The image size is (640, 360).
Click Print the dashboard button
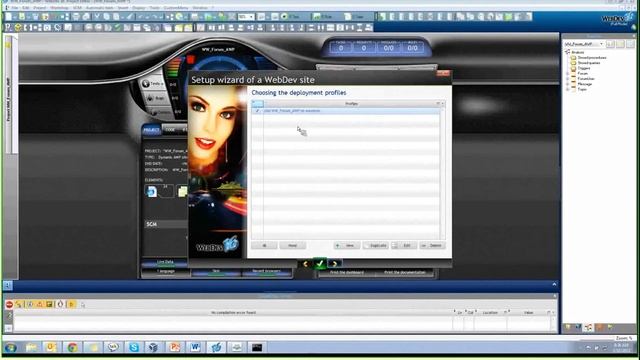[347, 273]
